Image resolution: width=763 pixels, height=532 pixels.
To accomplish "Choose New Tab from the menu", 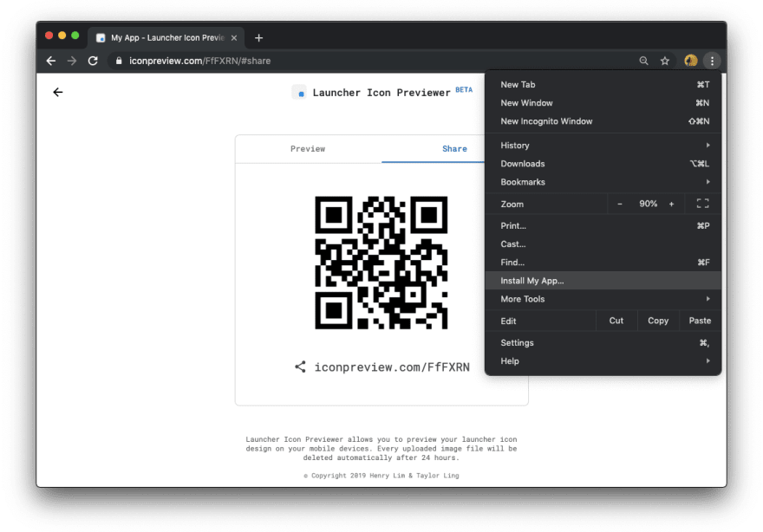I will pyautogui.click(x=603, y=85).
